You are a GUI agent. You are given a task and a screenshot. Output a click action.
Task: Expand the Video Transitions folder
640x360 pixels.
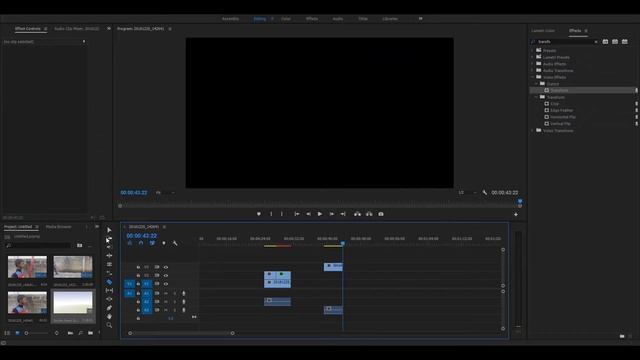click(533, 131)
